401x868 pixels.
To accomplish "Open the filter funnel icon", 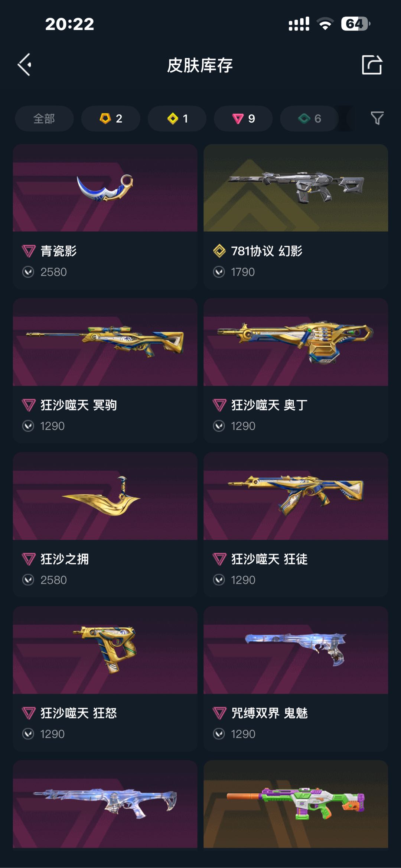I will pyautogui.click(x=377, y=118).
